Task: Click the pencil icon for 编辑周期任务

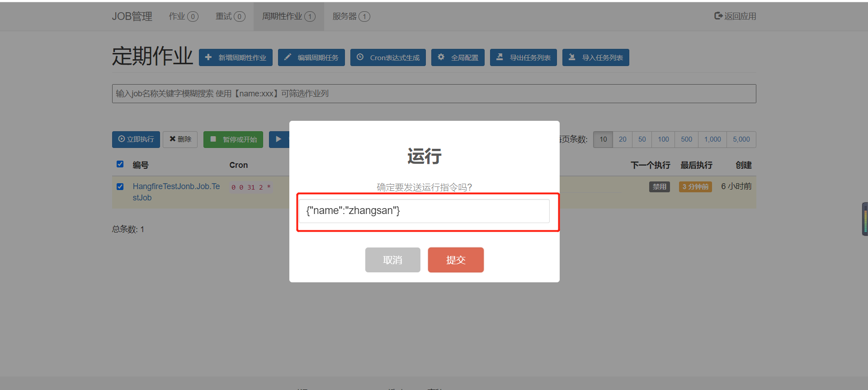Action: (x=288, y=57)
